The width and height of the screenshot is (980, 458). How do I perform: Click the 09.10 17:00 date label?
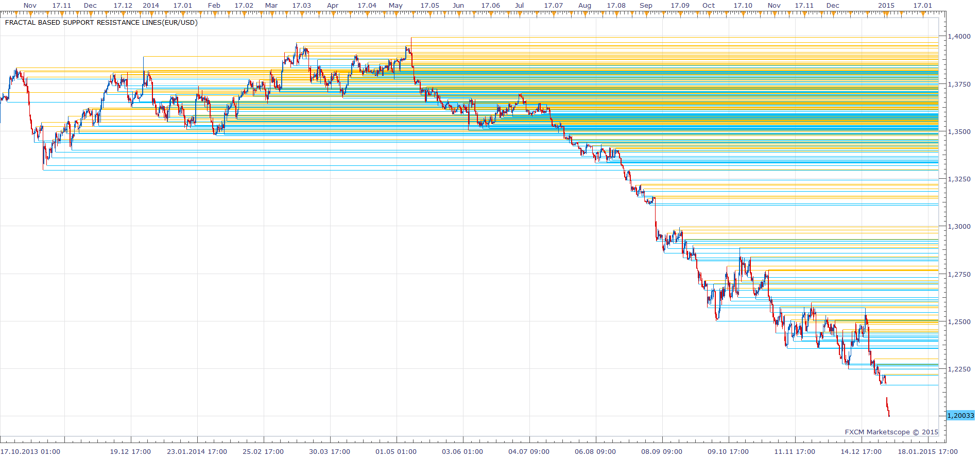click(728, 451)
